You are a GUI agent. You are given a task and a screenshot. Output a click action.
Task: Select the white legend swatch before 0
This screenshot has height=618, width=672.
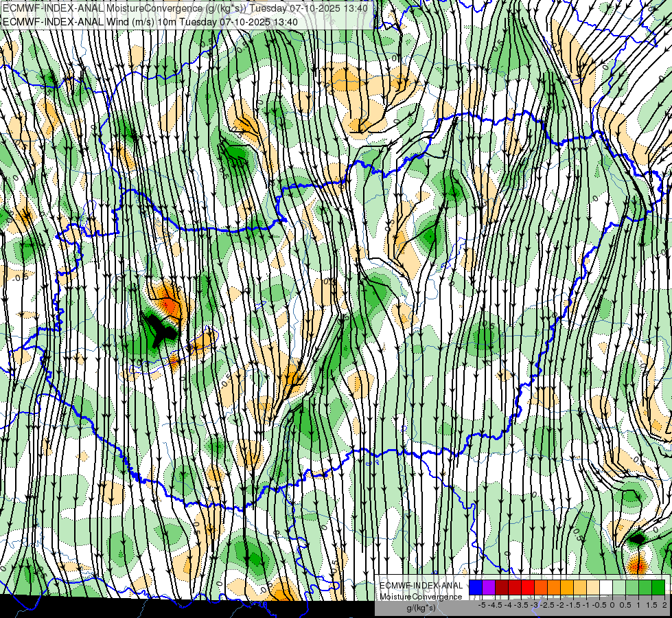click(x=606, y=588)
